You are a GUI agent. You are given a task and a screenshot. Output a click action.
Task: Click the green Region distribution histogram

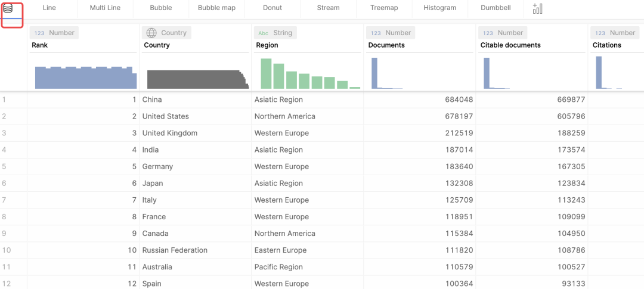coord(310,73)
